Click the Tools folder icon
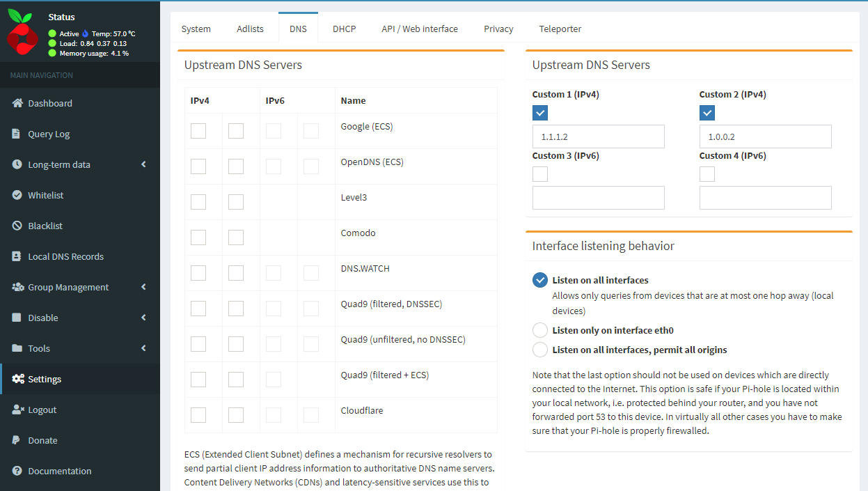This screenshot has width=868, height=491. tap(17, 348)
